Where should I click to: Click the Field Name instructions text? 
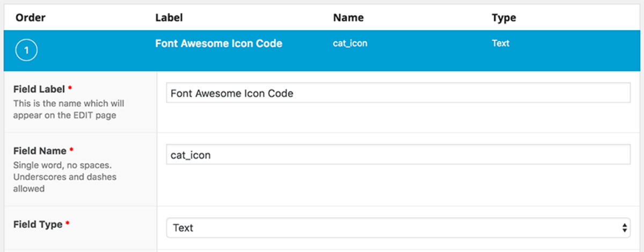tap(65, 177)
